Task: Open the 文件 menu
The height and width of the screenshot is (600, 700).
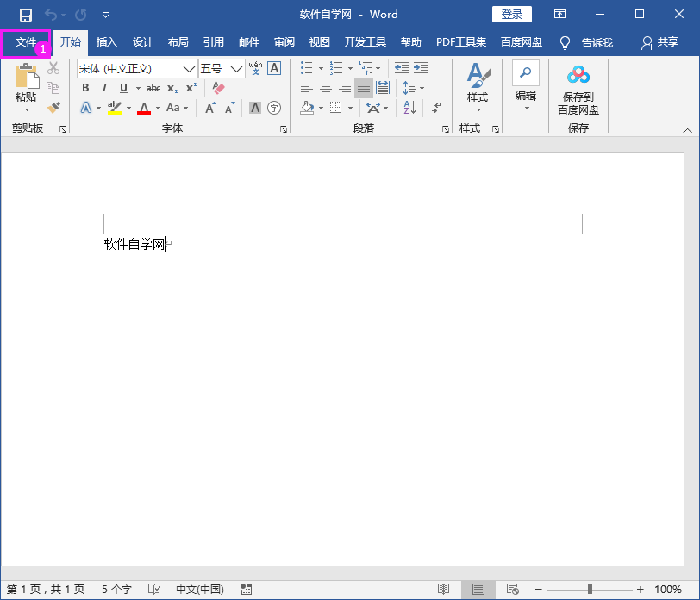Action: (27, 41)
